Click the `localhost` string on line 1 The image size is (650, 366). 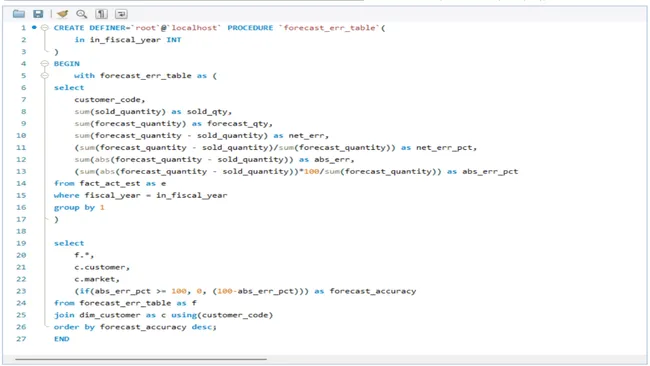[x=194, y=28]
